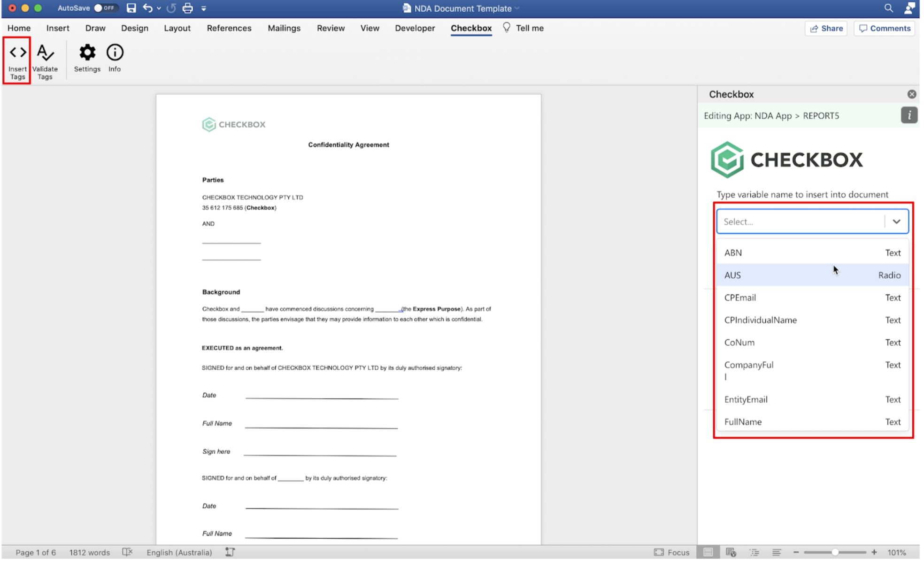Click the Confidentiality Agreement heading
This screenshot has width=924, height=564.
[348, 145]
